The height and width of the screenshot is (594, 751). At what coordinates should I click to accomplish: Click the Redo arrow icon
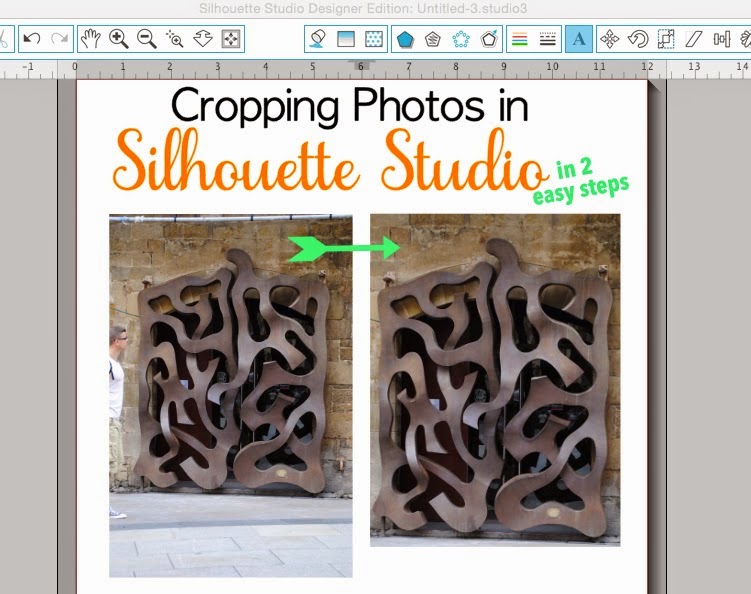59,38
